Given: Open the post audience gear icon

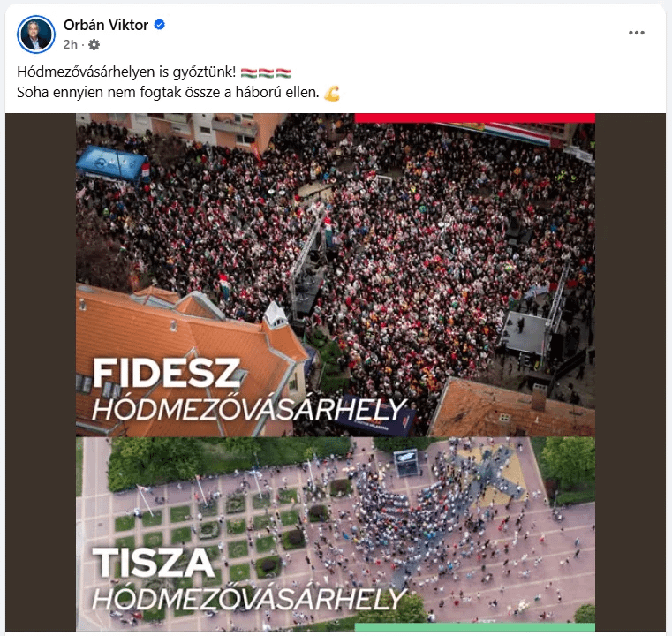Looking at the screenshot, I should (94, 44).
